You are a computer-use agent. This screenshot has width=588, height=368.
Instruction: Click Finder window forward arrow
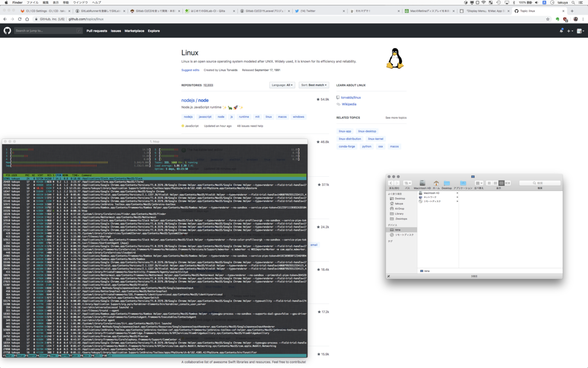point(397,183)
